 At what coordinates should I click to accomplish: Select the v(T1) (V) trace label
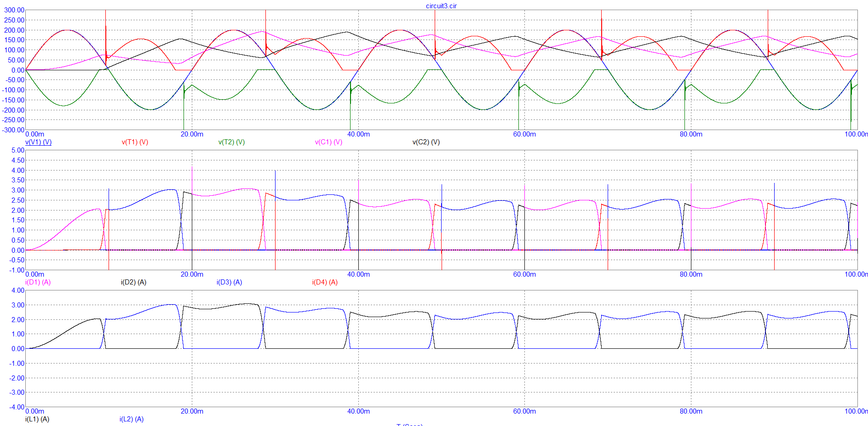(x=135, y=142)
